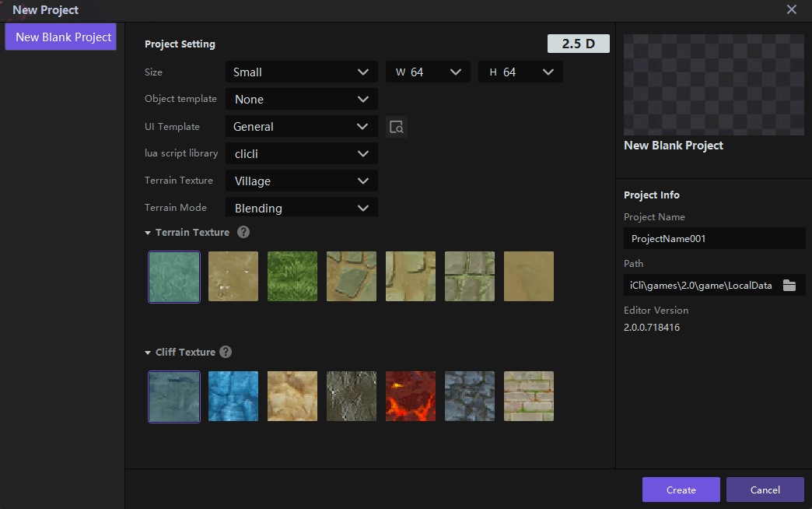Collapse the Cliff Texture section

(x=149, y=353)
